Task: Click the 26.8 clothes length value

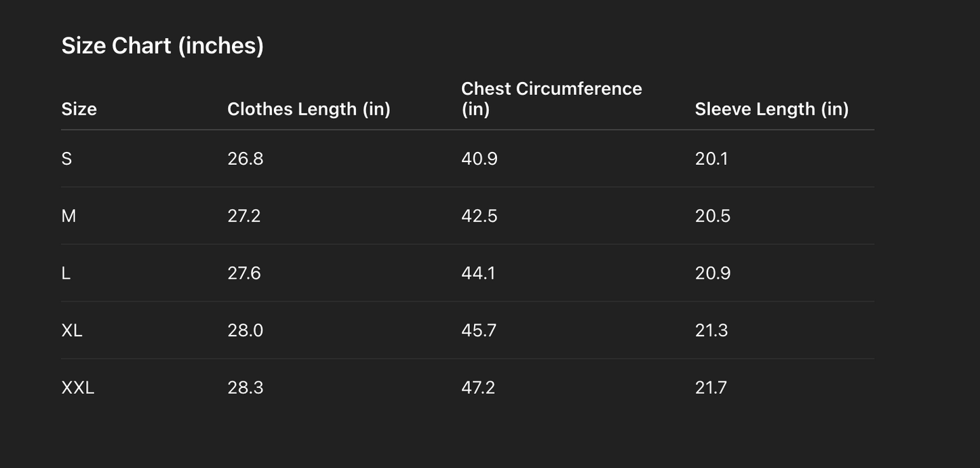Action: 245,159
